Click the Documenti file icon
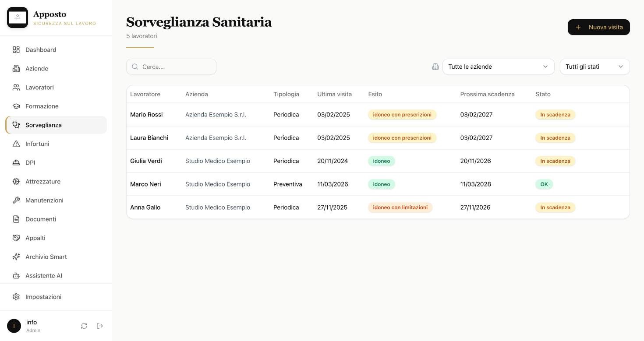 pos(16,219)
